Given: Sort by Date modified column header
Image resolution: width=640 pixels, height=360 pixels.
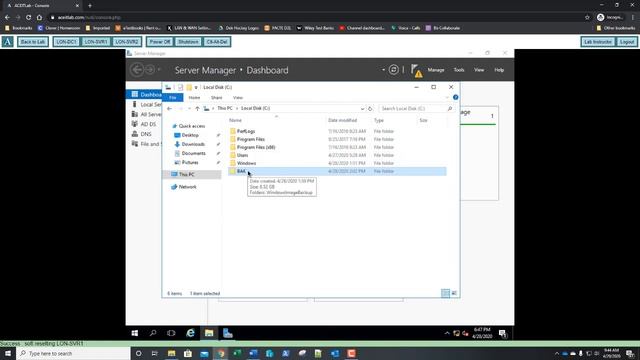Looking at the screenshot, I should click(342, 120).
